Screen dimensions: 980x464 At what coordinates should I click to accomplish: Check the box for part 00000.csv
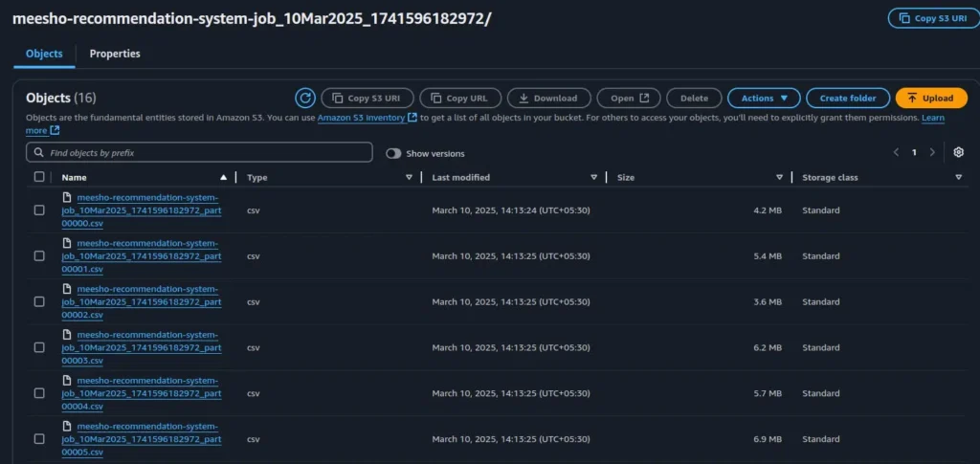click(x=39, y=210)
